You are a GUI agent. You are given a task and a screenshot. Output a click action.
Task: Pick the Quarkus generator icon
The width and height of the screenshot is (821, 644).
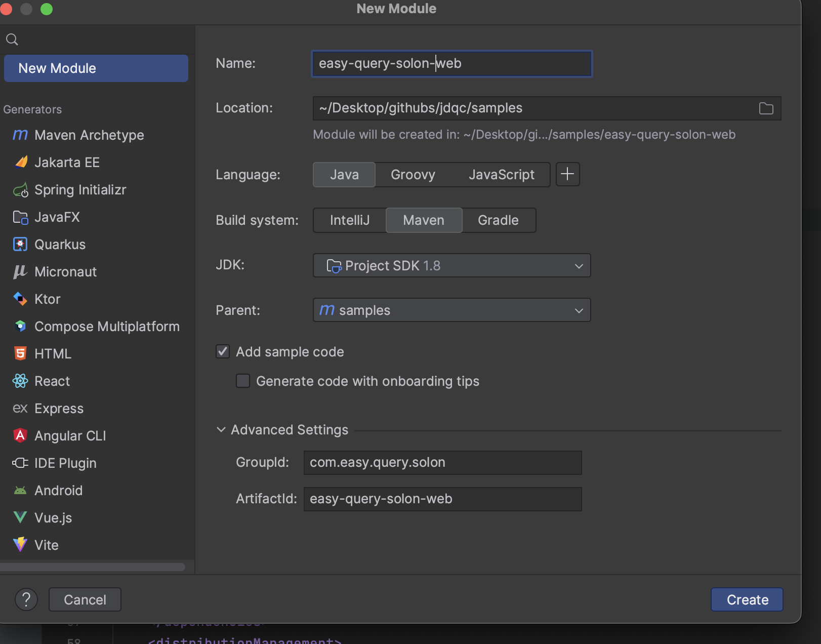click(x=20, y=245)
